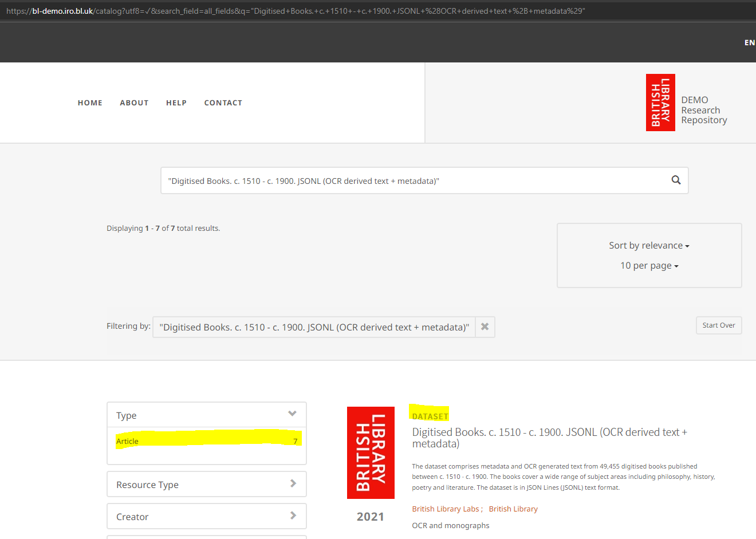This screenshot has width=756, height=539.
Task: Open the About page
Action: pyautogui.click(x=134, y=103)
